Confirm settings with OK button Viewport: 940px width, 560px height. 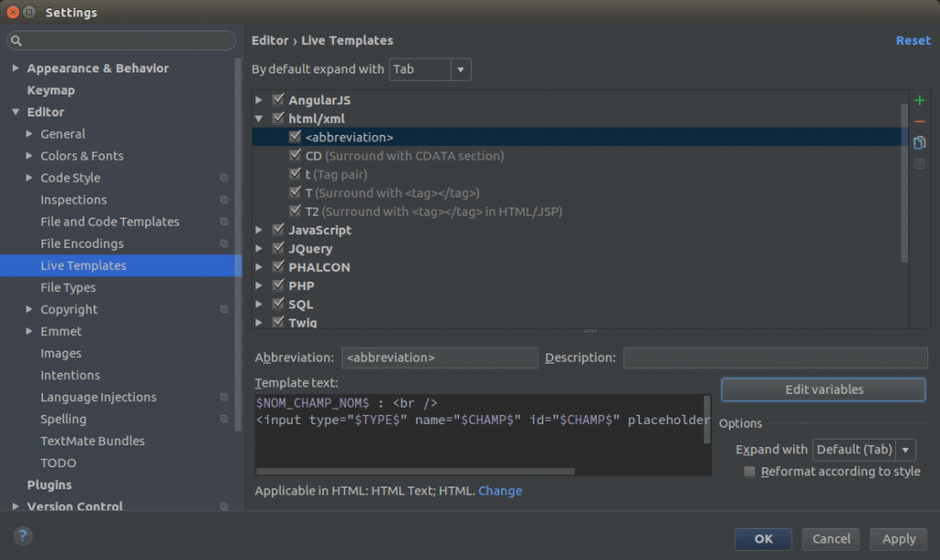(x=763, y=539)
